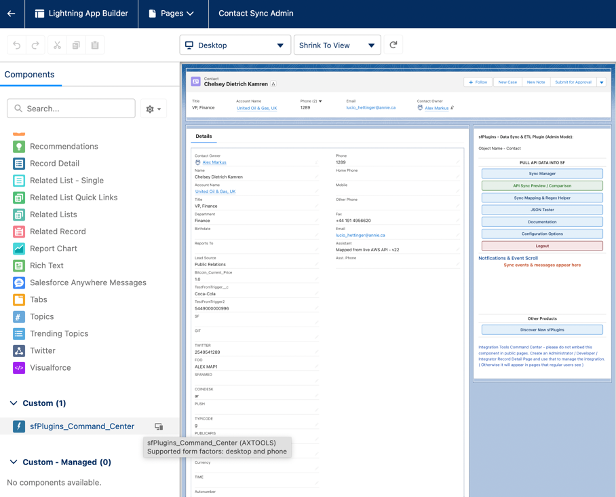Viewport: 616px width, 497px height.
Task: Click the cut scissors icon
Action: tap(56, 45)
